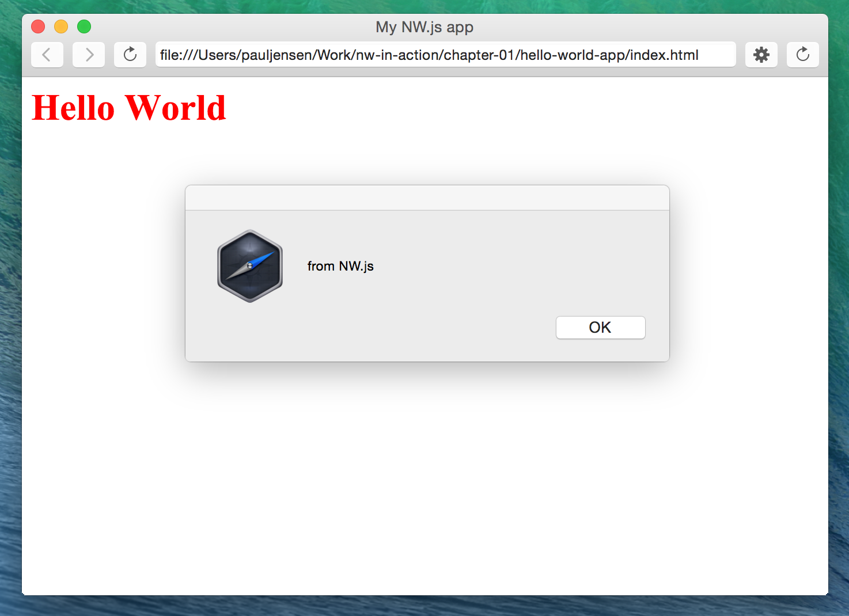The image size is (849, 616).
Task: Focus the file URL address field
Action: click(446, 55)
